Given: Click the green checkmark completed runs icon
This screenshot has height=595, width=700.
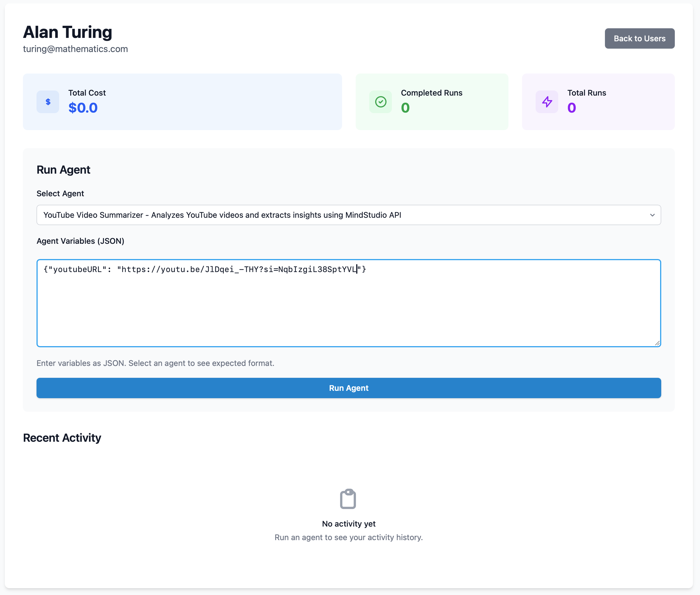Looking at the screenshot, I should [x=380, y=102].
